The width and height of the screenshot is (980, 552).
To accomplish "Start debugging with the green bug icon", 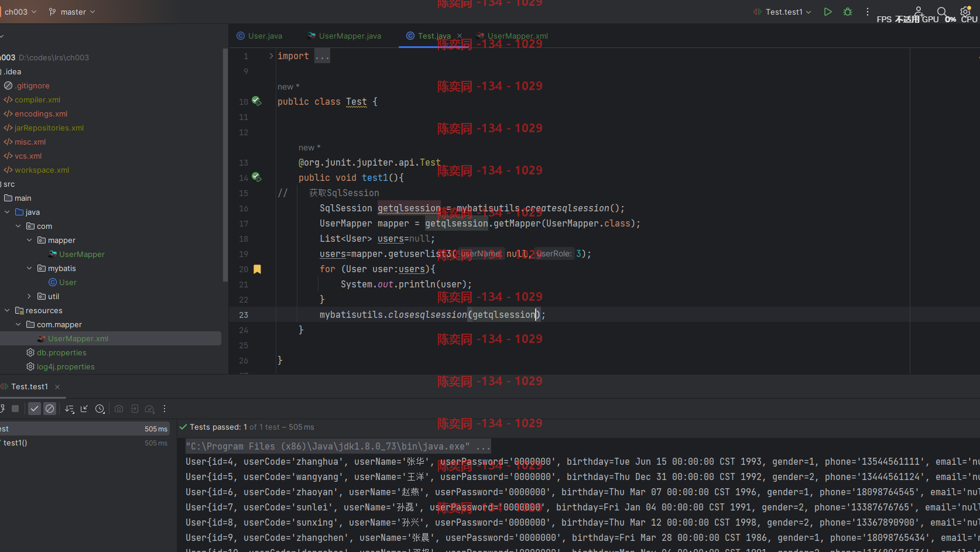I will pos(848,12).
